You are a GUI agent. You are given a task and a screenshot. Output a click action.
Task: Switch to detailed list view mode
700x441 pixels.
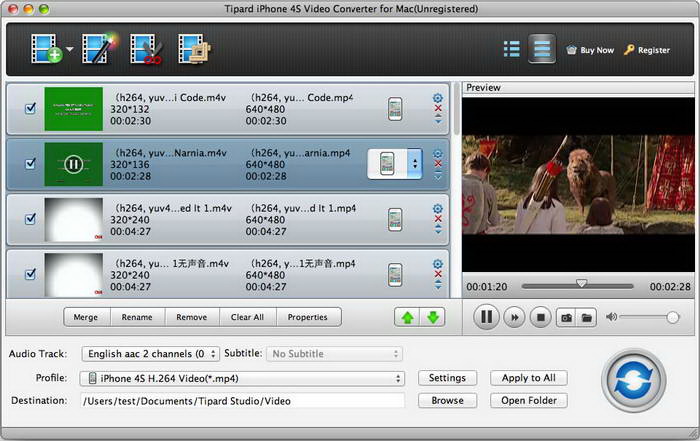(541, 48)
